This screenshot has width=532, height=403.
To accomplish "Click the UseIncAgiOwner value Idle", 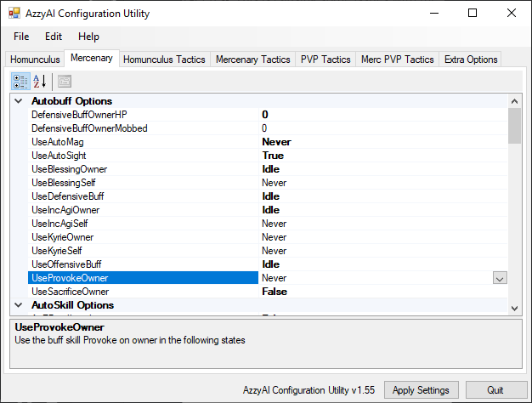I will (x=383, y=210).
